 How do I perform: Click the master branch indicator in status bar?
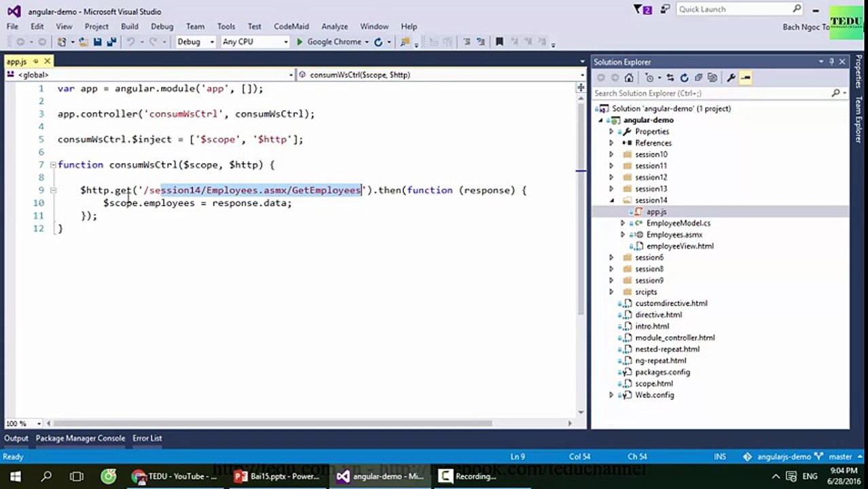pyautogui.click(x=834, y=457)
